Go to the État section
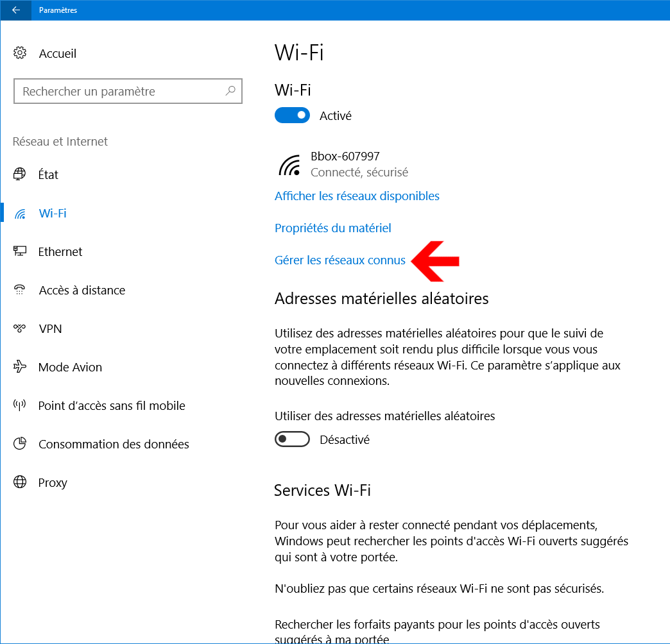Screen dimensions: 670x644 [48, 174]
